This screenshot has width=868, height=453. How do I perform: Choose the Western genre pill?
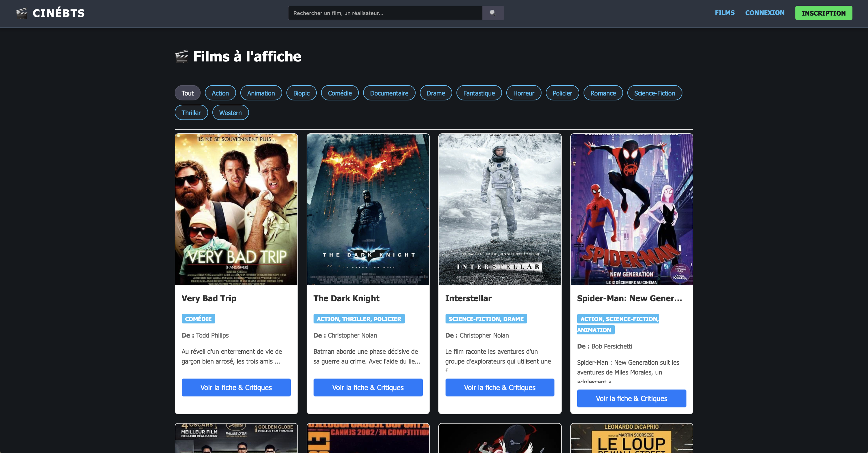click(231, 113)
